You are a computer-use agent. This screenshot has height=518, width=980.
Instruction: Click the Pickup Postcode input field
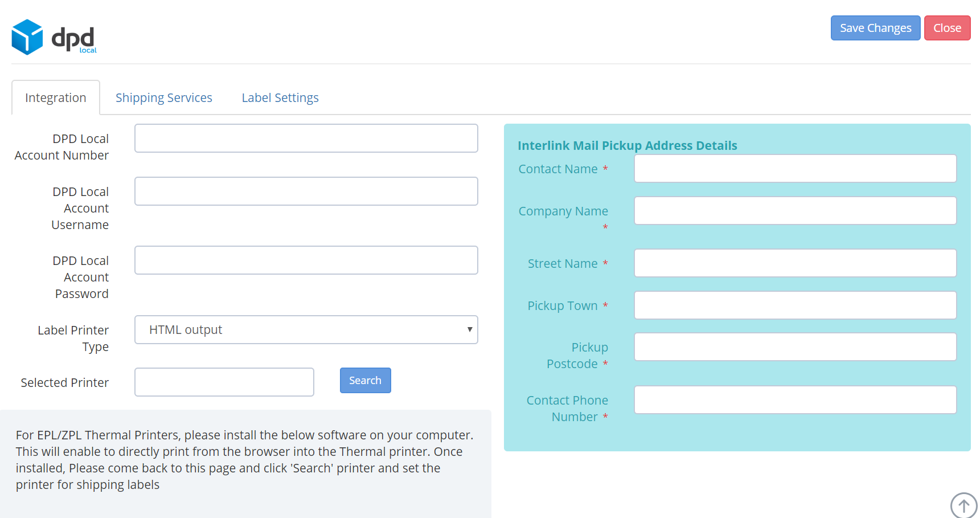tap(796, 346)
